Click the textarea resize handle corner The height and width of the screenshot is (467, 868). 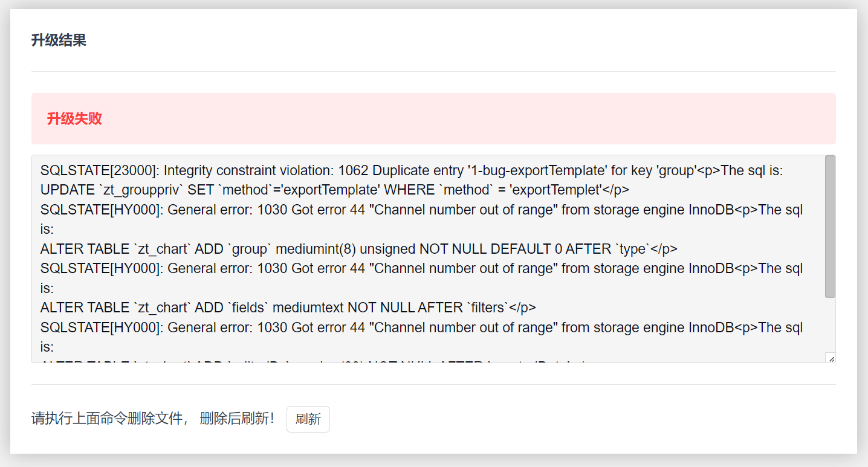click(831, 358)
